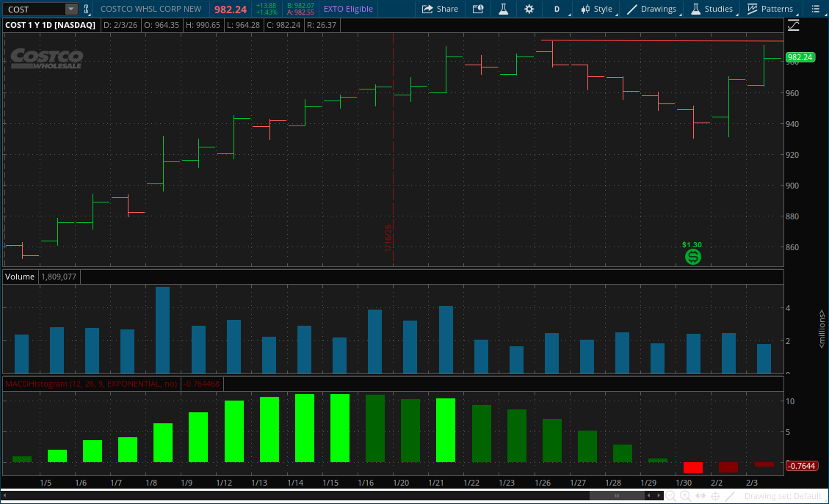Click the B: 982.07 bid value

click(300, 6)
